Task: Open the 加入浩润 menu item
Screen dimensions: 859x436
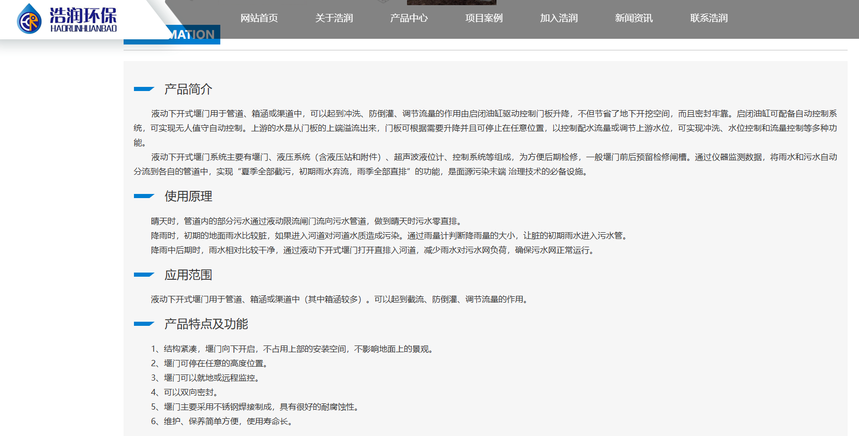Action: [x=559, y=18]
